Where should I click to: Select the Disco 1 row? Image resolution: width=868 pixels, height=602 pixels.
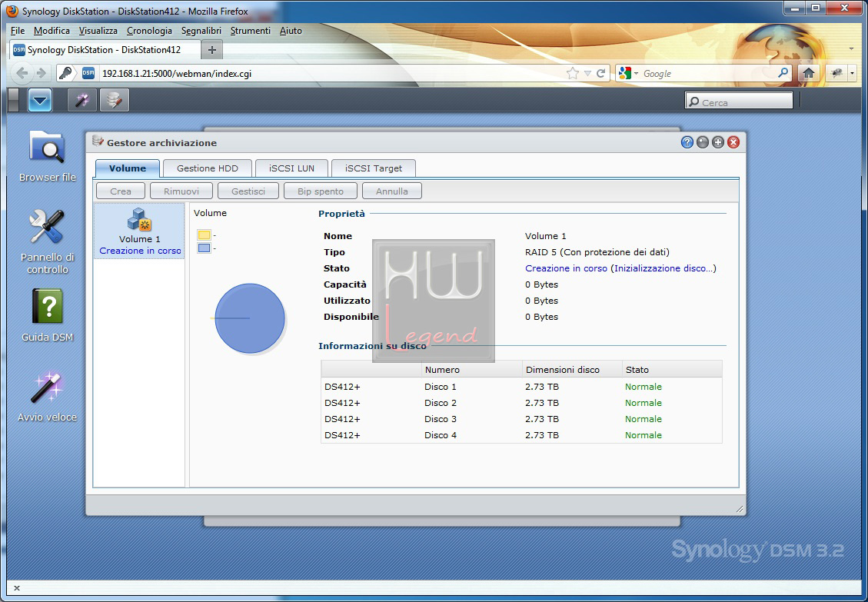(x=521, y=387)
